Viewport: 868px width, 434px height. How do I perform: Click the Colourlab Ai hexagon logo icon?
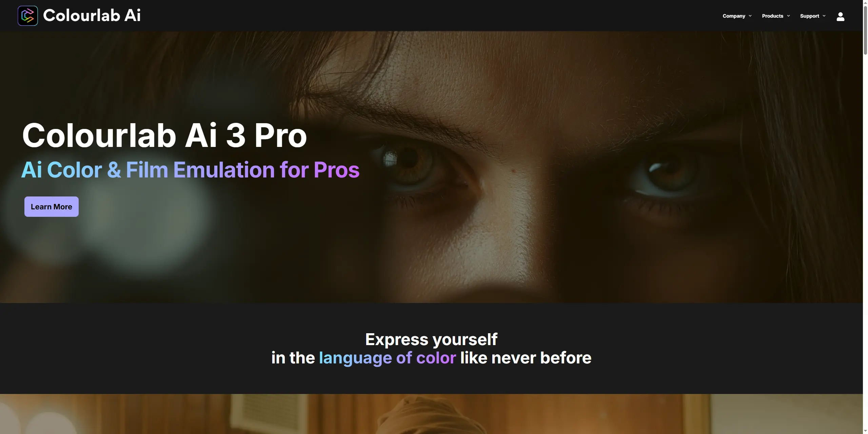[28, 16]
